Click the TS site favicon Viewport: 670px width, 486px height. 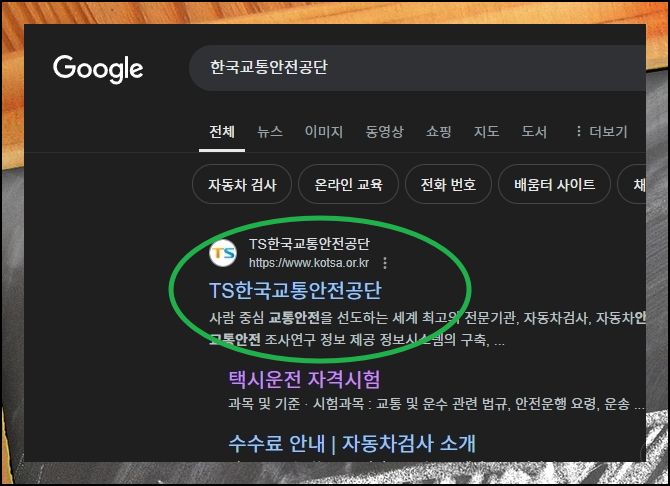tap(223, 253)
